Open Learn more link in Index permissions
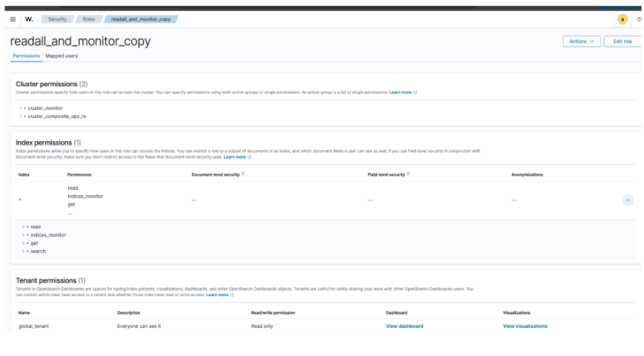The width and height of the screenshot is (644, 356). [x=237, y=156]
